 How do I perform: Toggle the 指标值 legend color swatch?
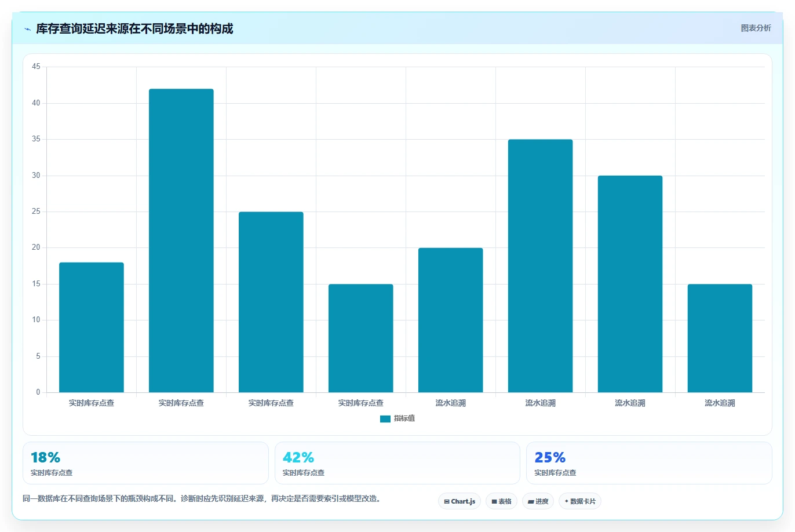(385, 419)
